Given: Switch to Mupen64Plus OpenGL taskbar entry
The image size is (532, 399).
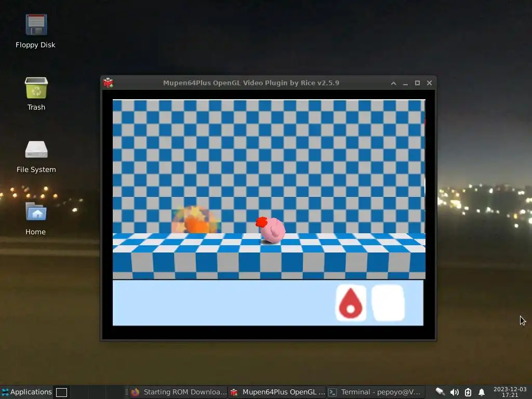Looking at the screenshot, I should (x=277, y=392).
